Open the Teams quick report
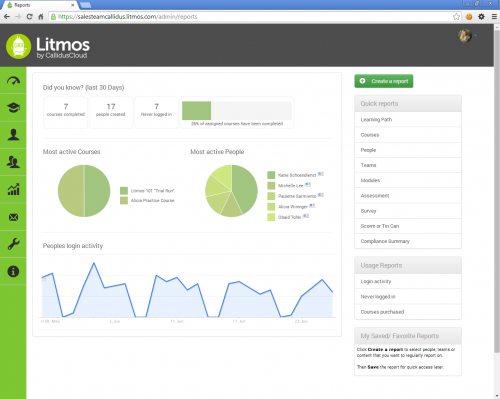500x399 pixels. click(408, 165)
